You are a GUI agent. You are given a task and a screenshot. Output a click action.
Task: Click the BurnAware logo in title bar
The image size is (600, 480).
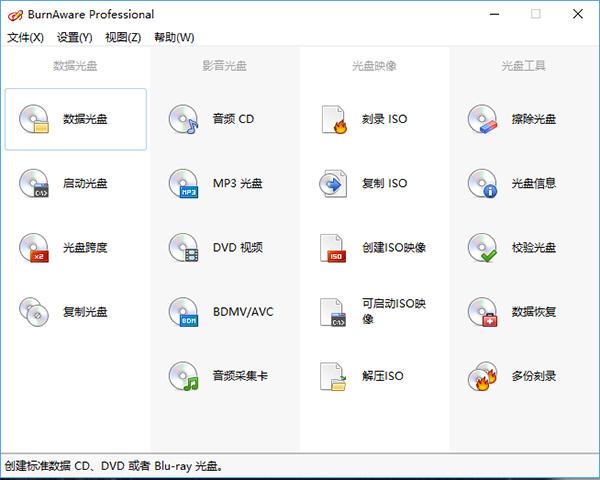[15, 15]
